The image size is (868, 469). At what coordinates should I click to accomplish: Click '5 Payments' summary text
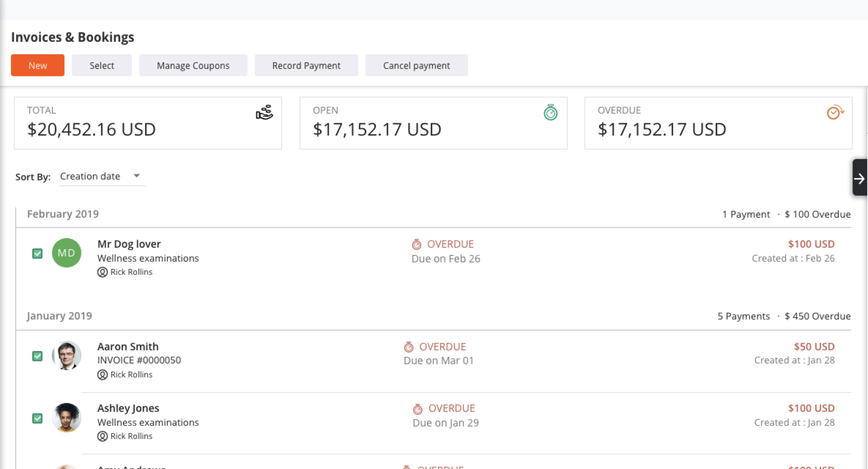tap(743, 316)
